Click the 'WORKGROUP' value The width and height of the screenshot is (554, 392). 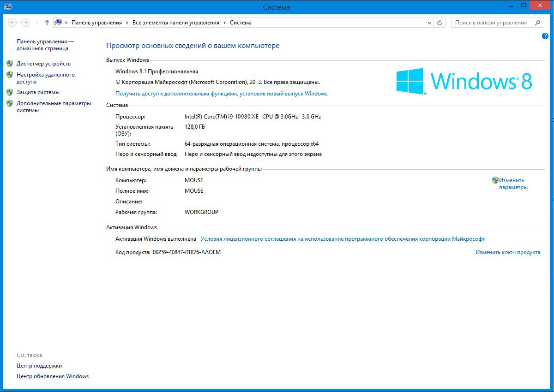pyautogui.click(x=201, y=212)
